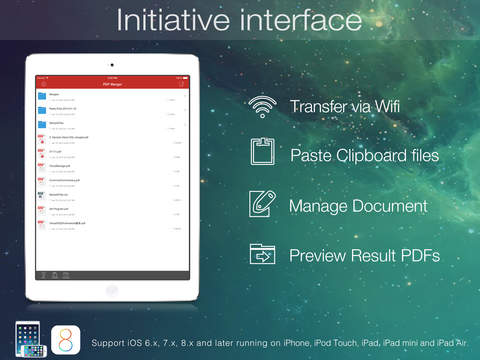Click the 'Transfer via Wifi' text

[x=345, y=107]
